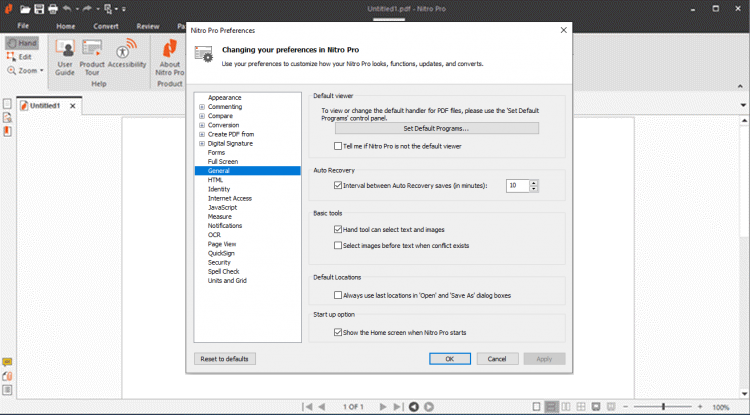Viewport: 750px width, 415px height.
Task: Go to next view with gray circle arrow
Action: tap(429, 407)
